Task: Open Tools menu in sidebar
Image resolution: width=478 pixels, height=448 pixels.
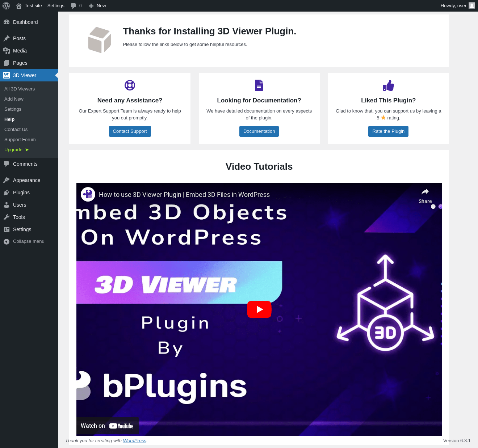Action: point(29,217)
